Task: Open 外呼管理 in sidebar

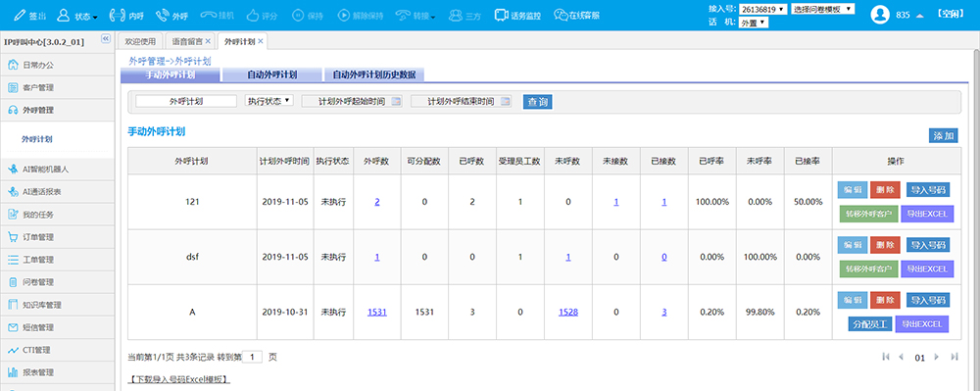Action: point(57,110)
